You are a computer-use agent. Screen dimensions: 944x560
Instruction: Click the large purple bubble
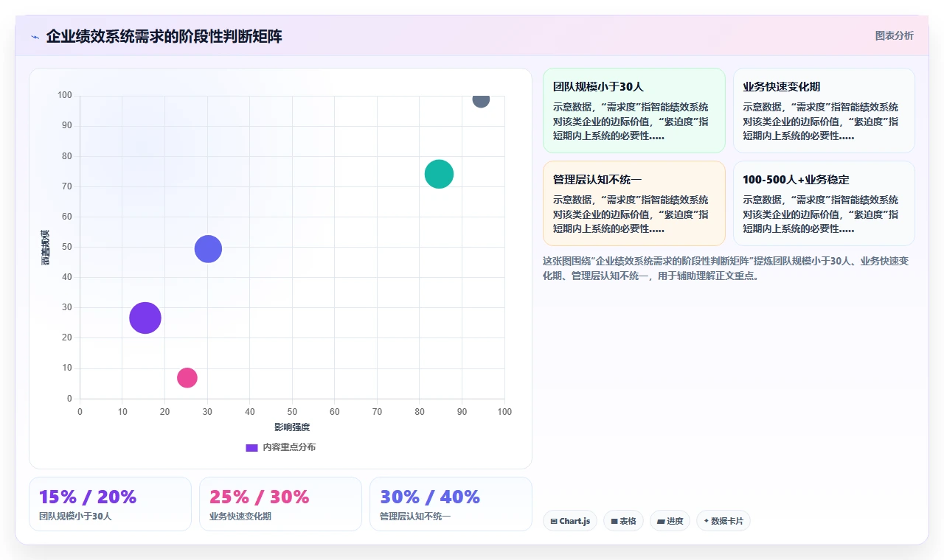[x=145, y=318]
